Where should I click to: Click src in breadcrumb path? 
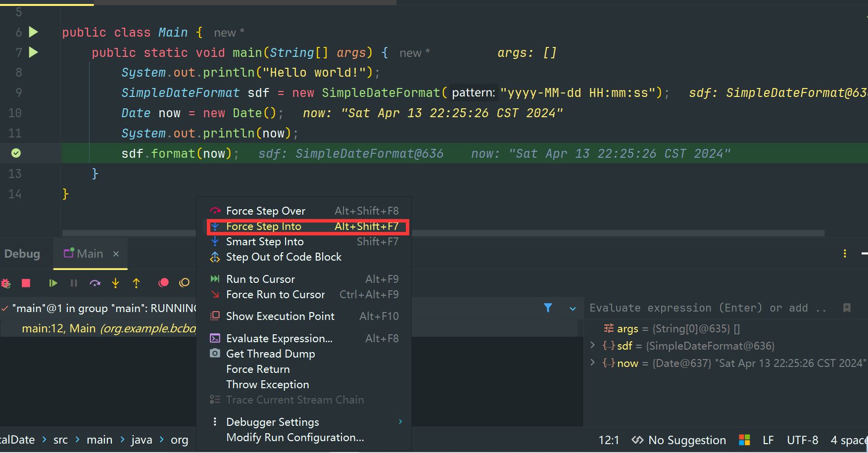click(60, 440)
